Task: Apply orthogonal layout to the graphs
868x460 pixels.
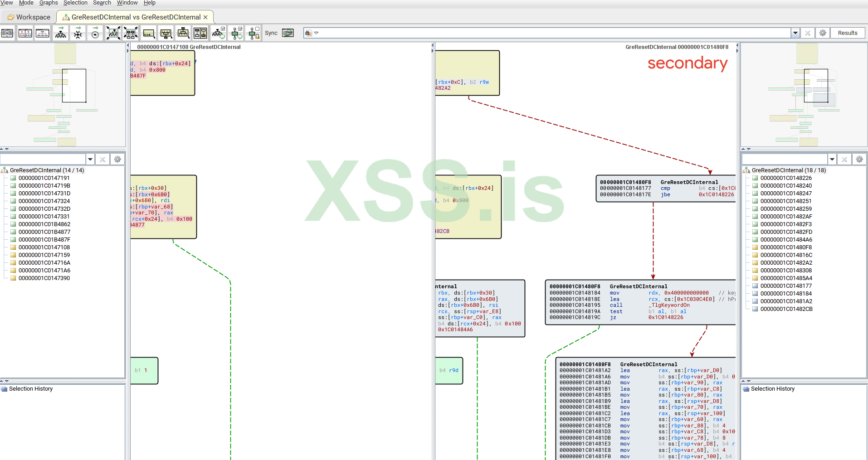Action: point(78,33)
